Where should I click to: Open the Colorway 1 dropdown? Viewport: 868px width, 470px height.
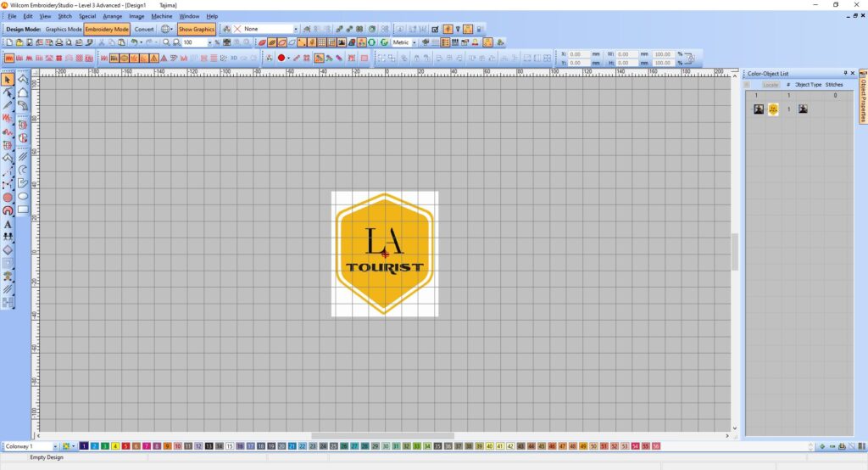coord(55,446)
